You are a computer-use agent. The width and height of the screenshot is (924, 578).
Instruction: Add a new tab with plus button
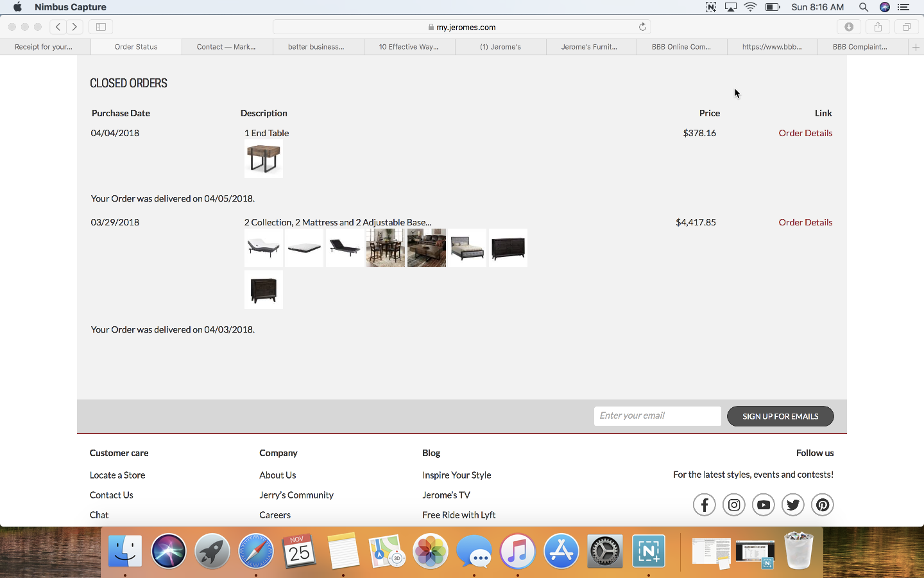pos(916,47)
